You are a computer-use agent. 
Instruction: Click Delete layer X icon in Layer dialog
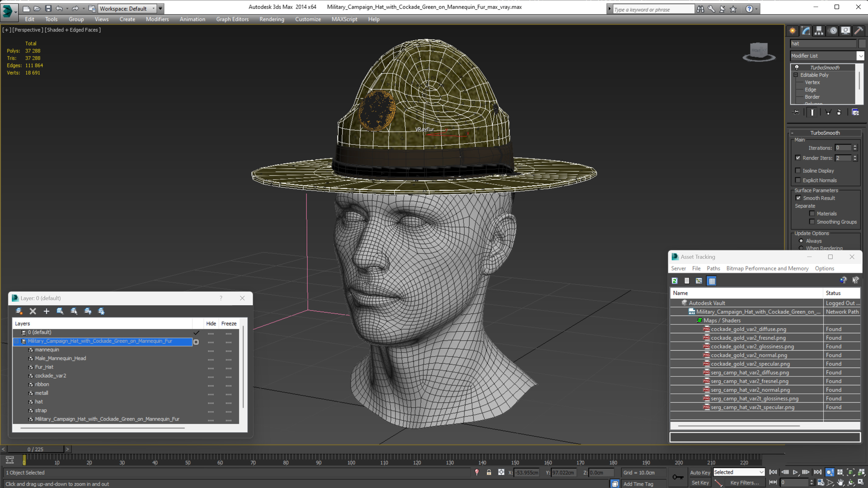[33, 311]
